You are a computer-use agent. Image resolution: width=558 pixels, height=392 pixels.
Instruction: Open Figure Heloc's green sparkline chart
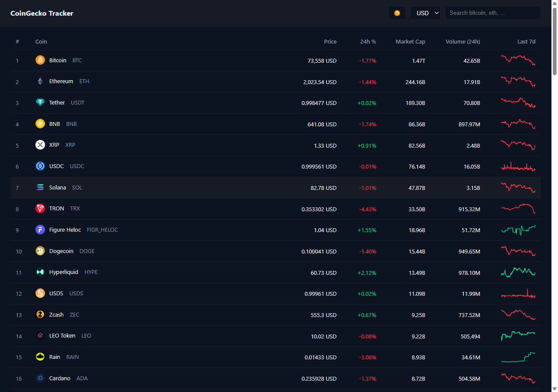click(518, 230)
